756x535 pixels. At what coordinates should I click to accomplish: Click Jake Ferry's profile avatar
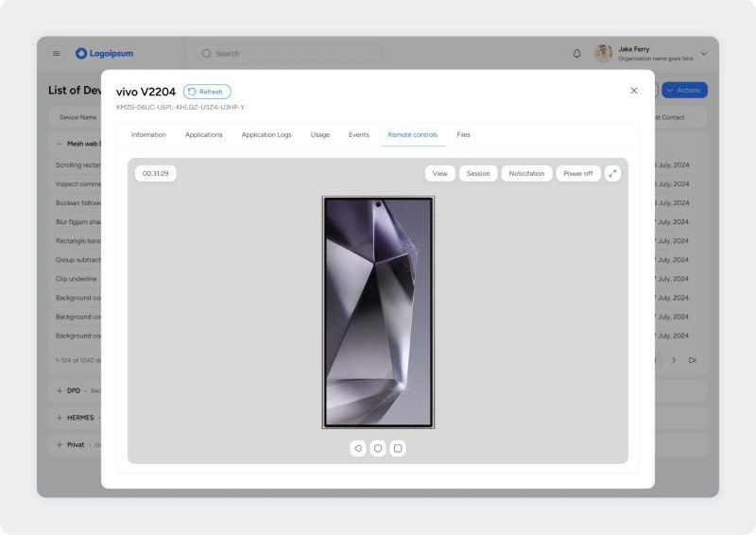pyautogui.click(x=603, y=53)
